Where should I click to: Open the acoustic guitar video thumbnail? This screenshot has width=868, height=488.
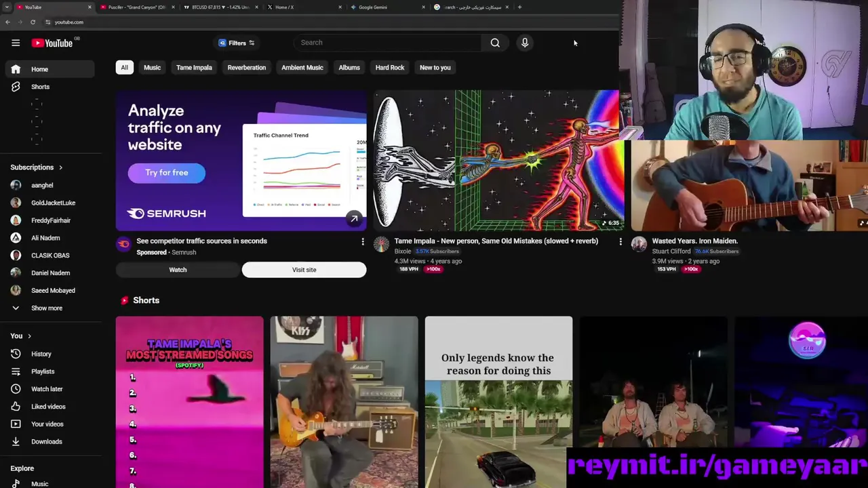(x=749, y=186)
